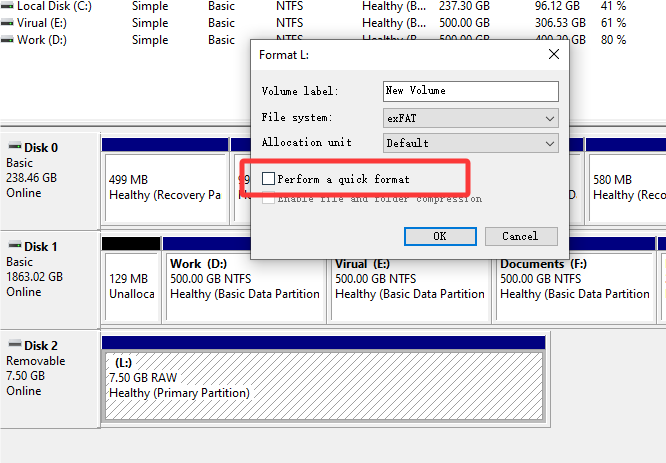Click the Volume label text field

pos(470,91)
